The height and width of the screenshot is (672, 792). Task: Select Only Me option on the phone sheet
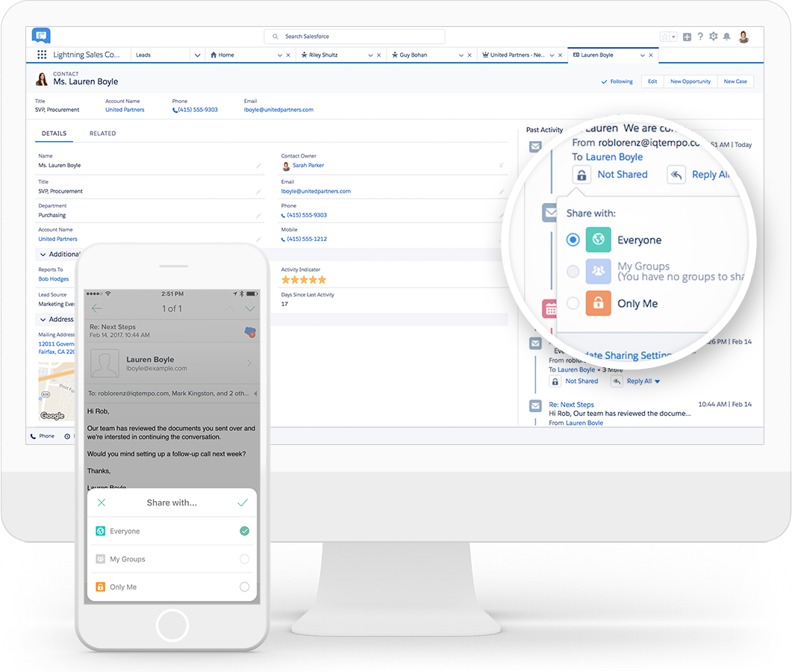click(172, 587)
